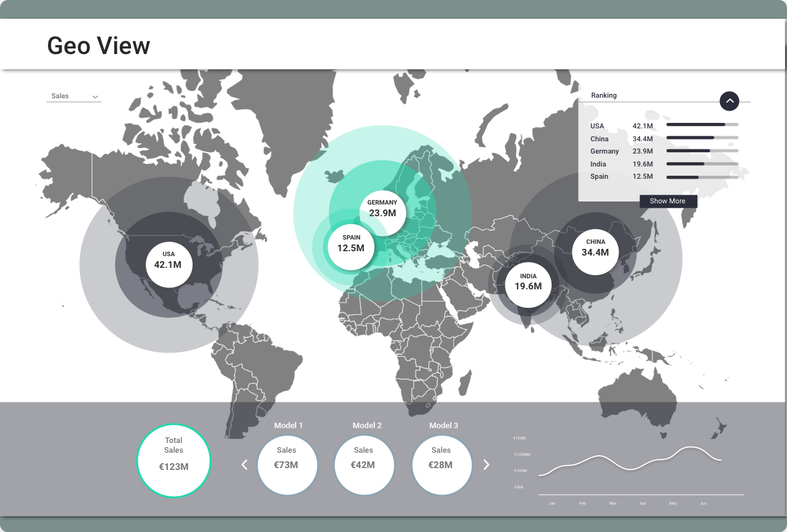Advance to next model with right arrow
787x532 pixels.
[x=486, y=464]
